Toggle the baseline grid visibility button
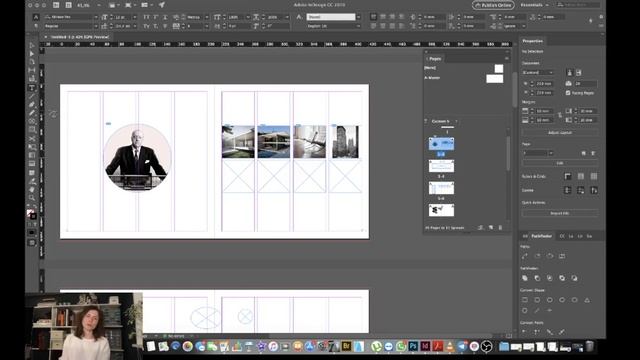The image size is (640, 360). [581, 176]
